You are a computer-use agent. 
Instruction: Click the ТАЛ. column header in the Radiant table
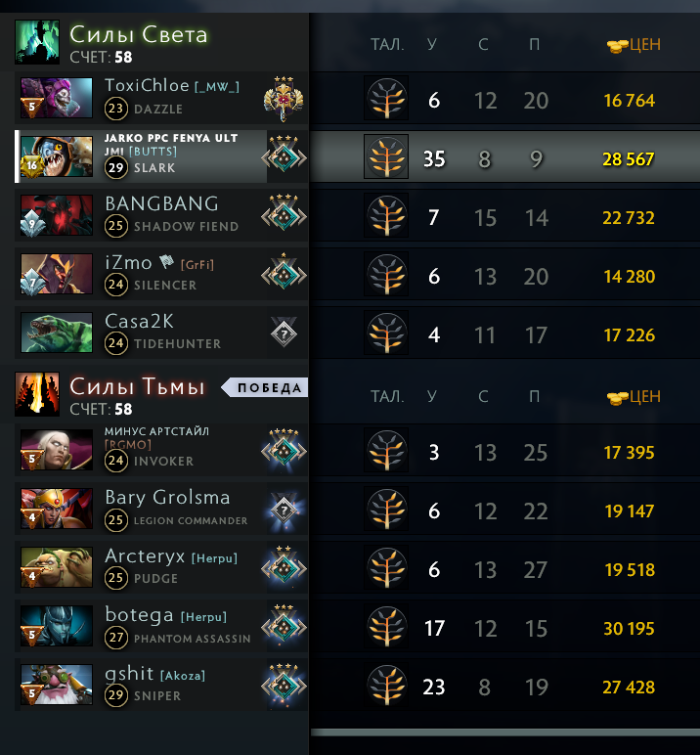(387, 44)
